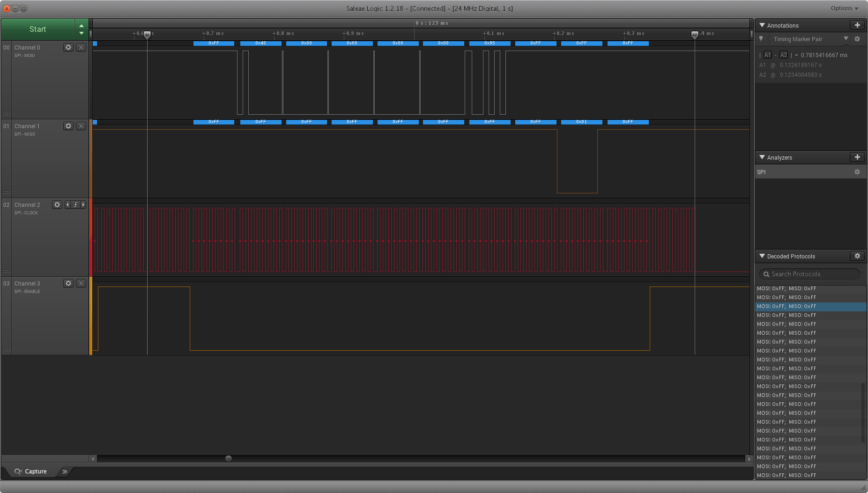
Task: Expand the double-chevron next to Capture tab
Action: [x=65, y=471]
